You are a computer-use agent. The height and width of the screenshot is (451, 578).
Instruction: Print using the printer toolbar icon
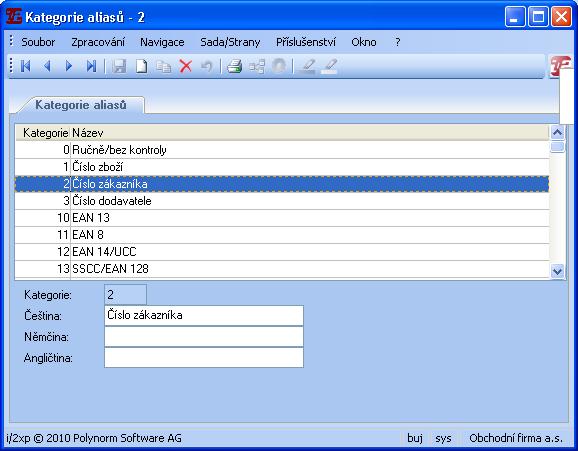pyautogui.click(x=234, y=66)
